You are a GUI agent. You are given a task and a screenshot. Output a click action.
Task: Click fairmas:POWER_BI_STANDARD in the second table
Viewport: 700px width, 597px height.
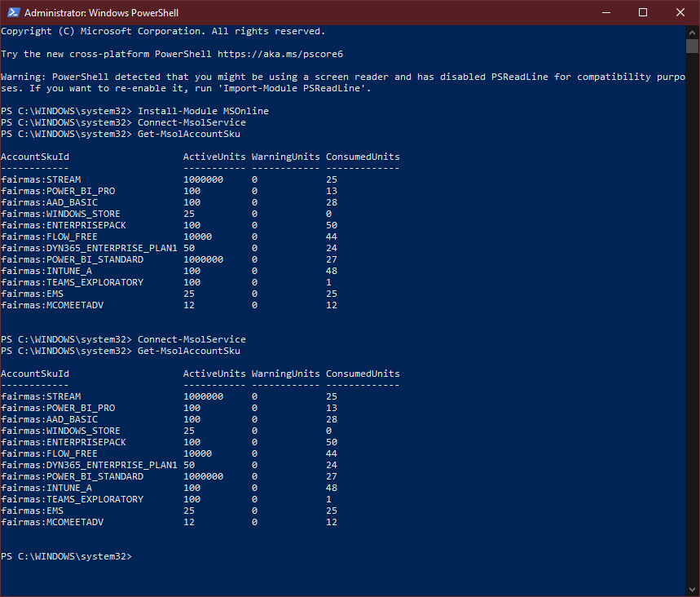click(73, 477)
